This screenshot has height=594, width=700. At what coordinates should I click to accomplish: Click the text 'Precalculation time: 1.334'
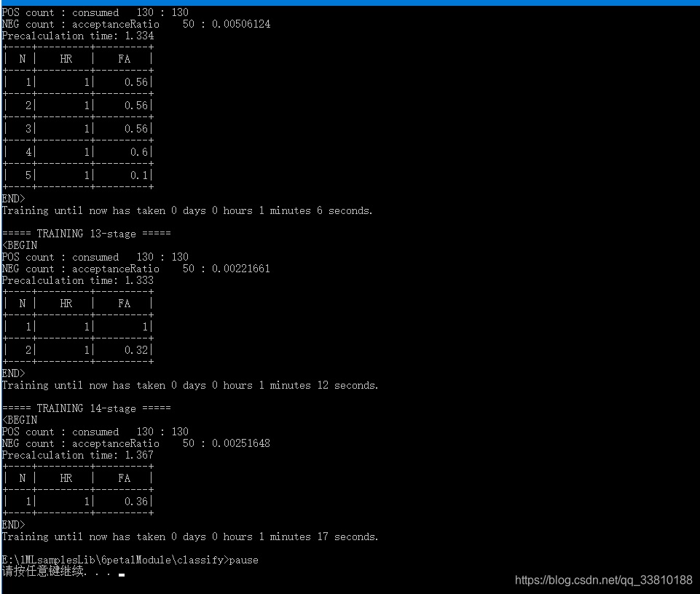[78, 36]
